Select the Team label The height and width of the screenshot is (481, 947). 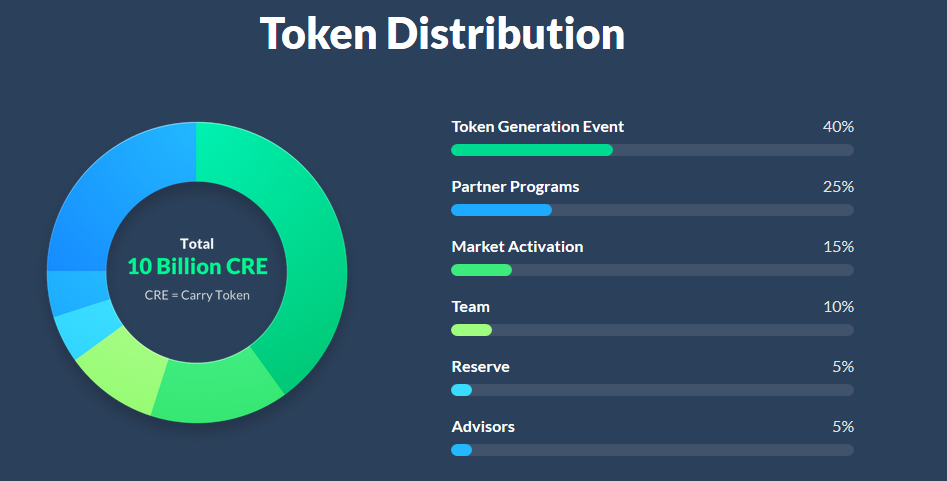tap(470, 307)
